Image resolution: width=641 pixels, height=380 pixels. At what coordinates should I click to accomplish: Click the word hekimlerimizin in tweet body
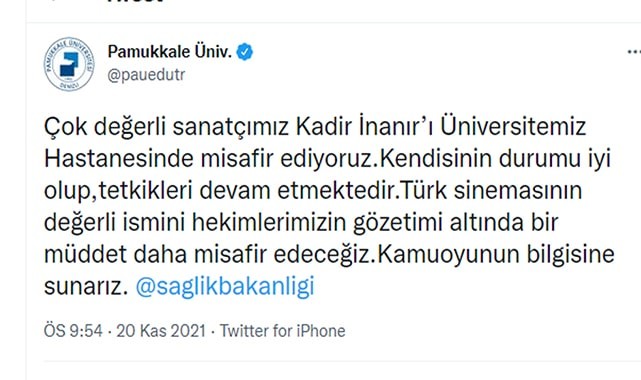point(269,223)
